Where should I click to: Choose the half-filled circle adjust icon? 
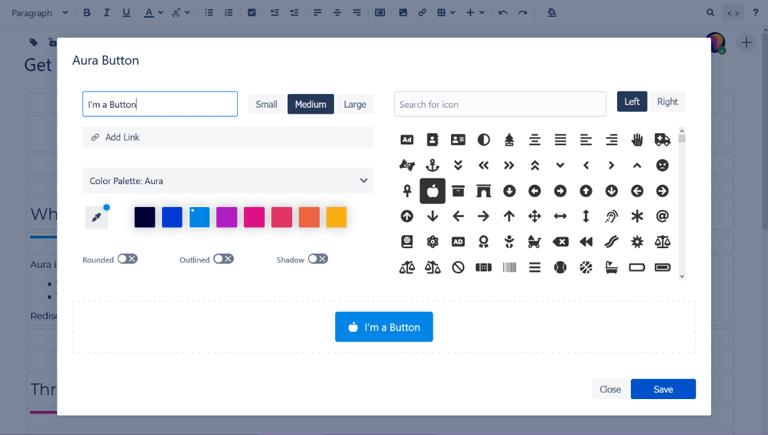(x=483, y=140)
